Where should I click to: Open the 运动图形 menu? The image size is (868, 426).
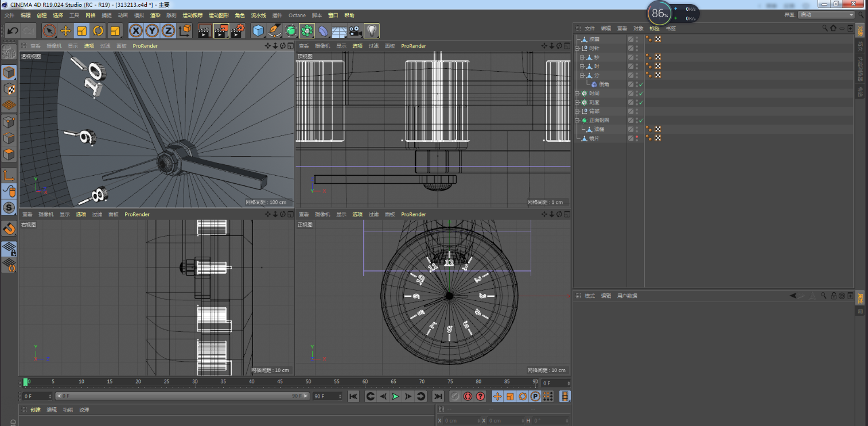[219, 16]
